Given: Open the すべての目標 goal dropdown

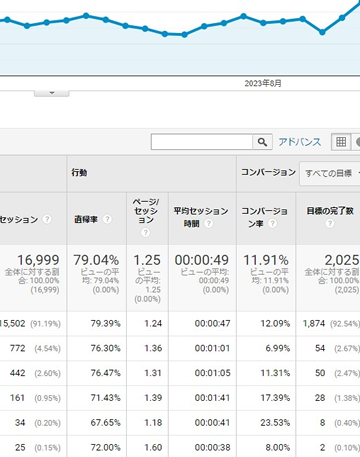Looking at the screenshot, I should tap(330, 173).
